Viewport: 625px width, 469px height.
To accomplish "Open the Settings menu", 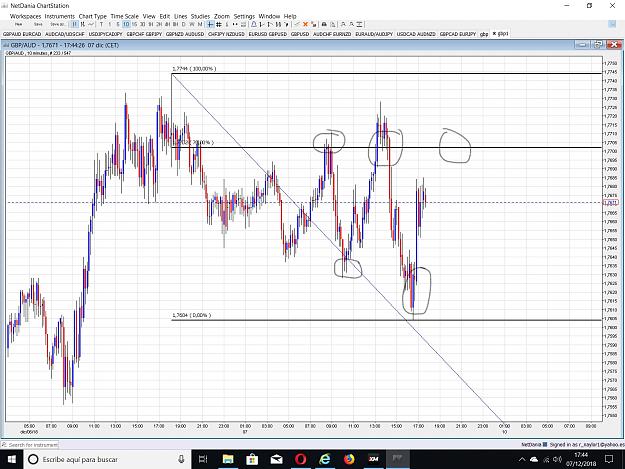I will 244,16.
